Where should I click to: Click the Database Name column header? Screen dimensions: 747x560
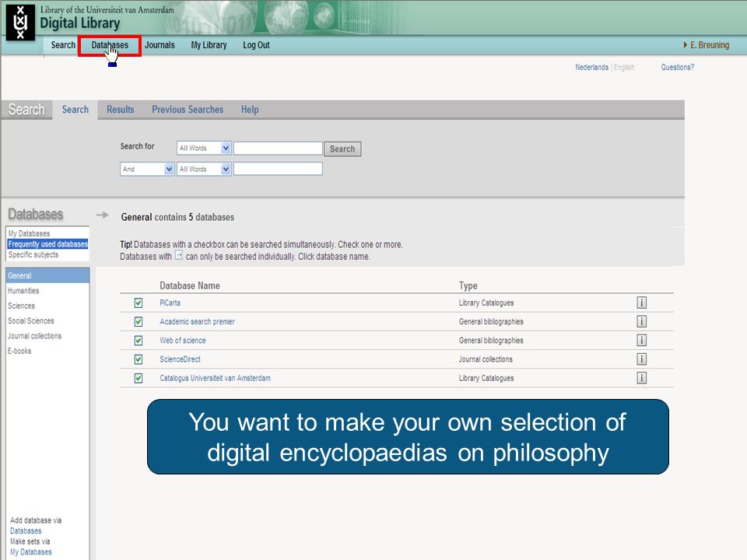coord(190,285)
